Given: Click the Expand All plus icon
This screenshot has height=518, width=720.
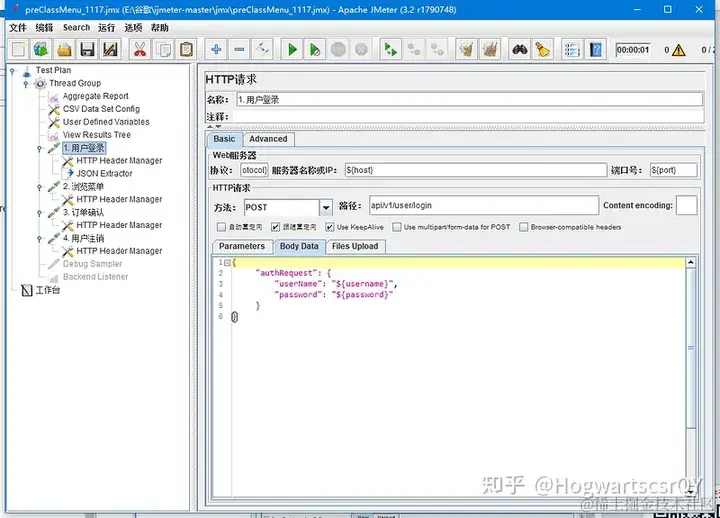Looking at the screenshot, I should pos(216,49).
